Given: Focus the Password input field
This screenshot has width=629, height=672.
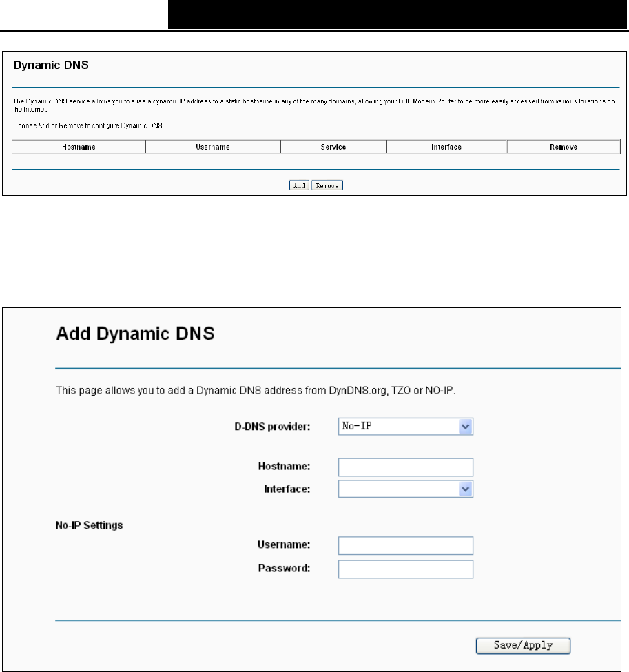Looking at the screenshot, I should pyautogui.click(x=405, y=569).
